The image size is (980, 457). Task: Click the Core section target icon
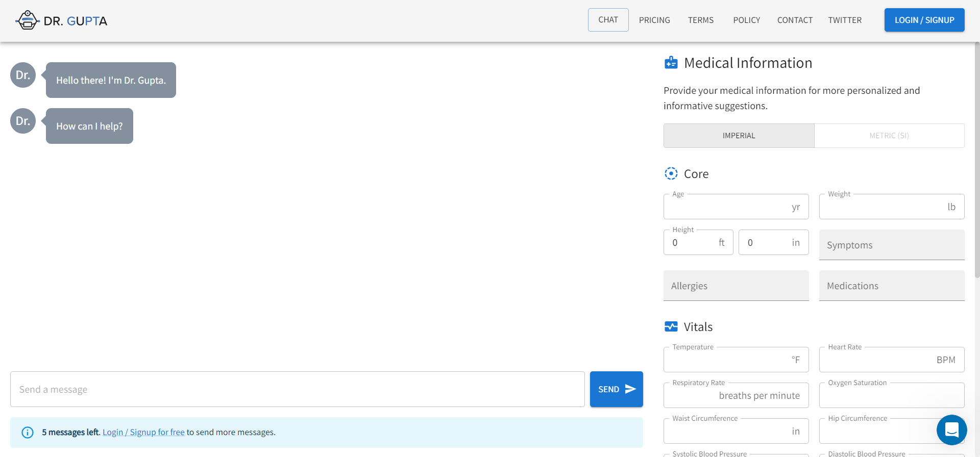[671, 173]
